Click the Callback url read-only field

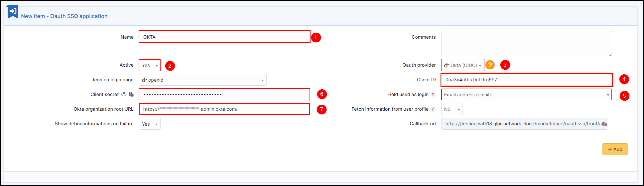click(522, 124)
